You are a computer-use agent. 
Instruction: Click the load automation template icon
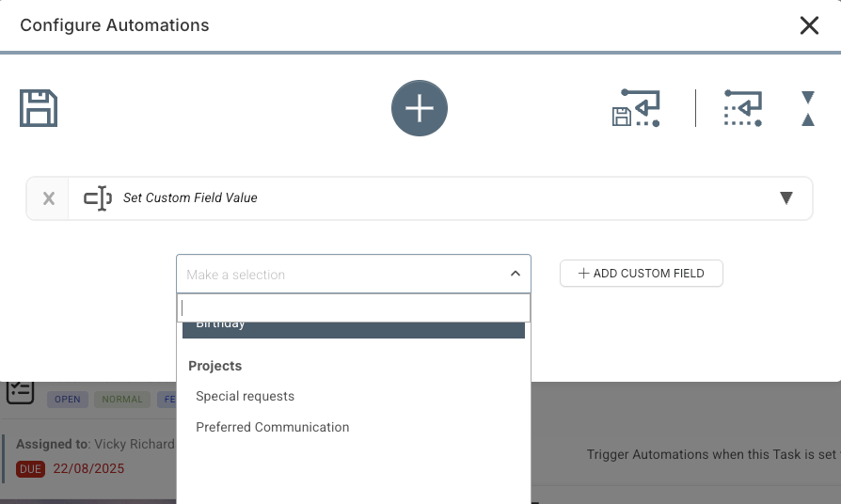tap(743, 108)
